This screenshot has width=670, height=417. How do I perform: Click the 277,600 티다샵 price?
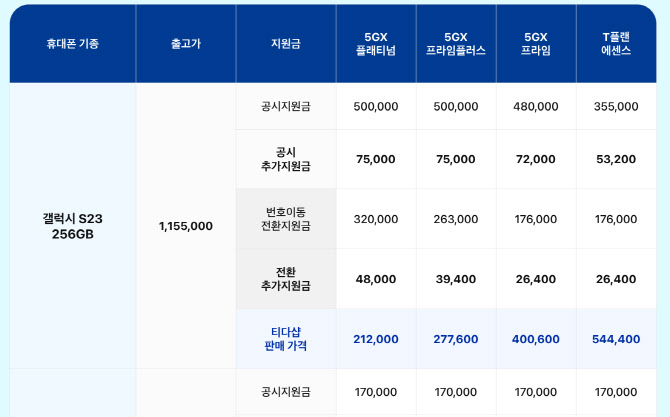coord(456,339)
